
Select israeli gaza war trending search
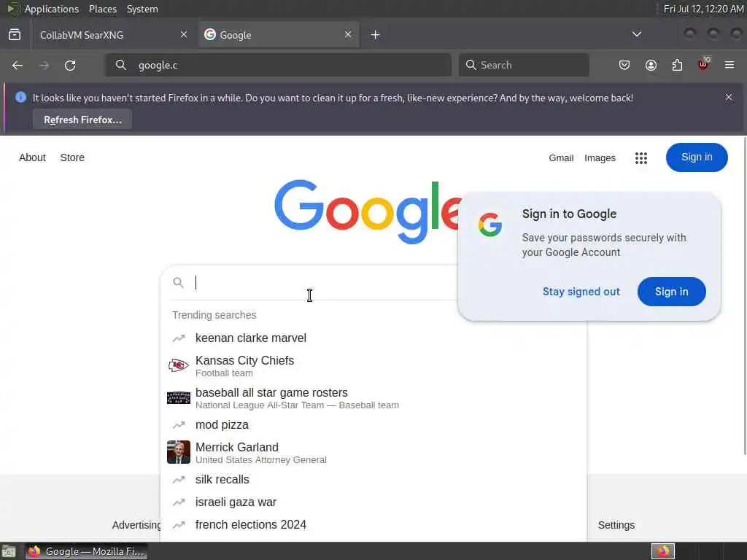click(x=373, y=502)
